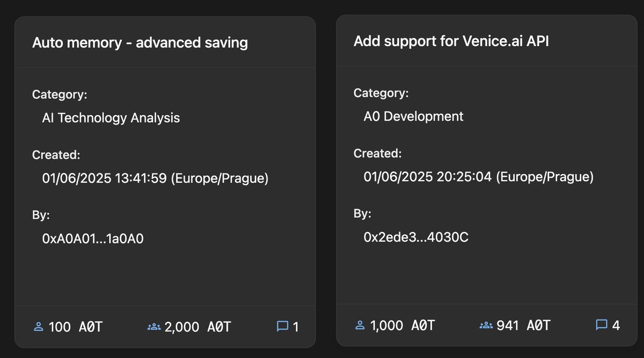Click the By label on Auto memory card
The height and width of the screenshot is (358, 644).
[x=41, y=215]
